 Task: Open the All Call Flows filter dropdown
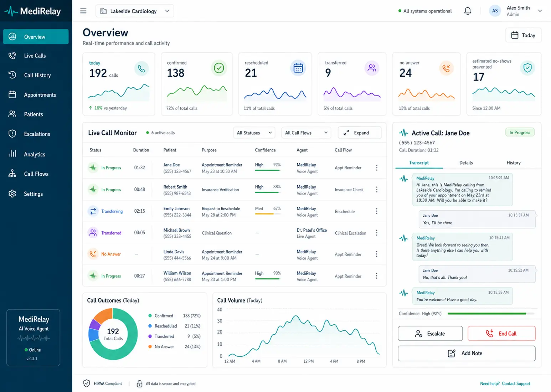point(306,133)
